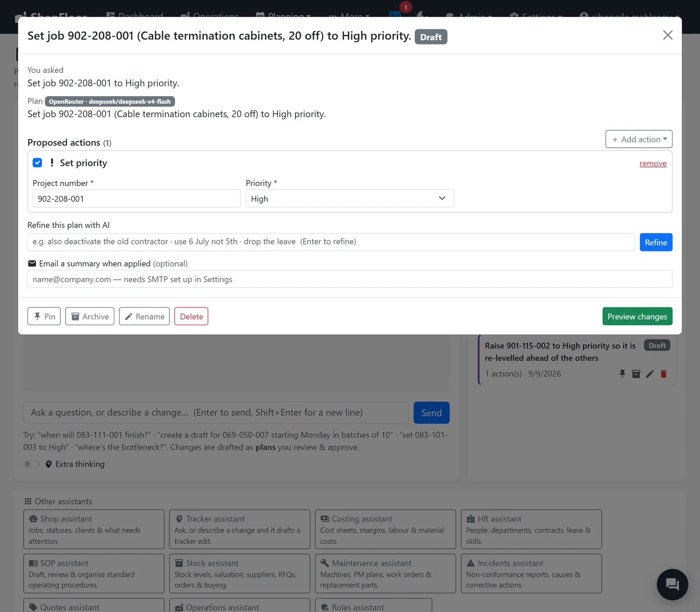700x612 pixels.
Task: Click Preview changes
Action: point(637,316)
